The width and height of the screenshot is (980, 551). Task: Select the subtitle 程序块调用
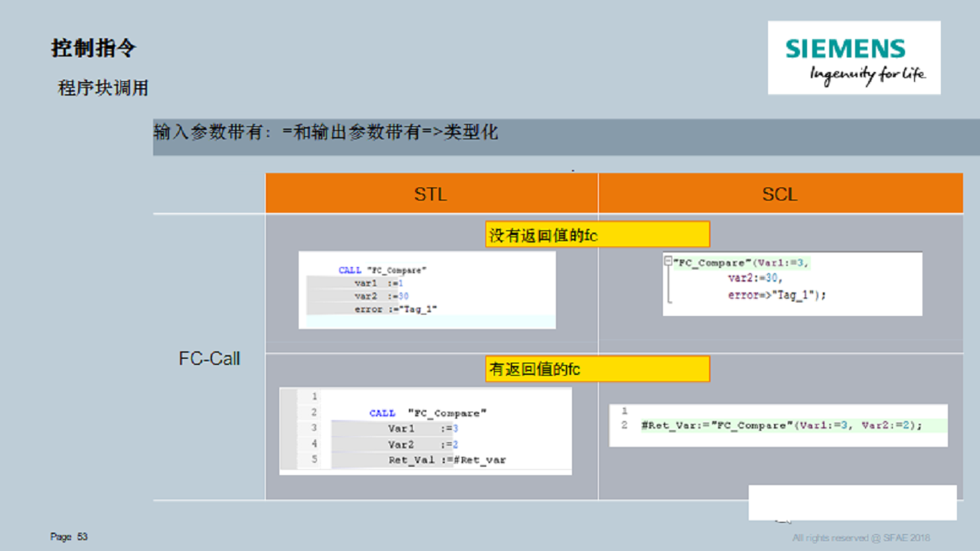coord(103,88)
